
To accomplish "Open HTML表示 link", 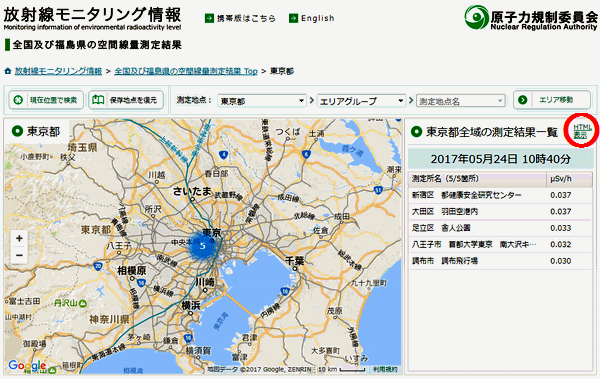I will point(582,131).
